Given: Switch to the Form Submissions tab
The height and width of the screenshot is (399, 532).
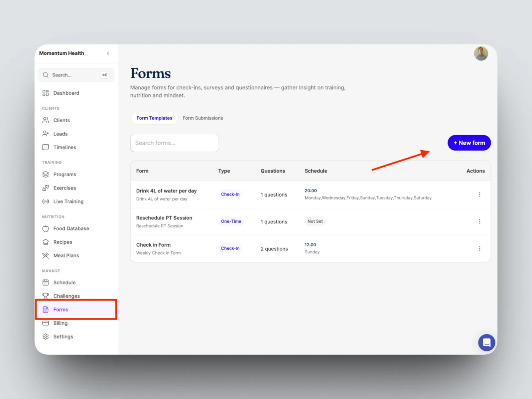Looking at the screenshot, I should click(x=203, y=118).
